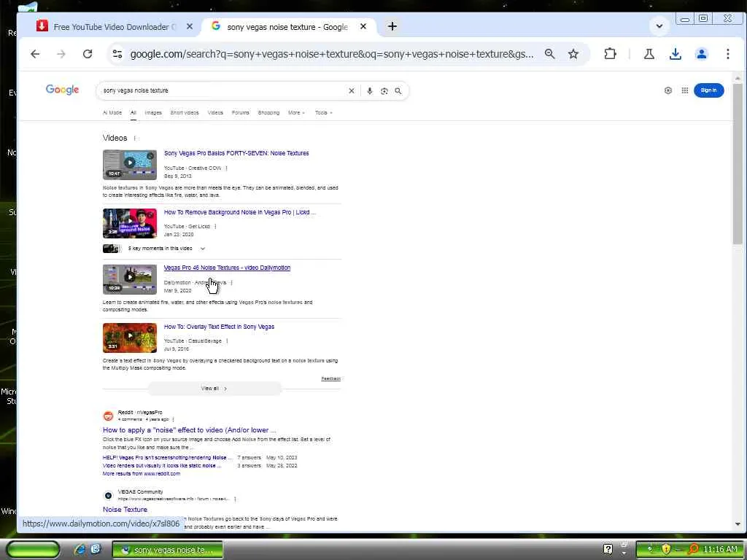Click the help question mark tray icon
747x560 pixels.
[x=608, y=550]
